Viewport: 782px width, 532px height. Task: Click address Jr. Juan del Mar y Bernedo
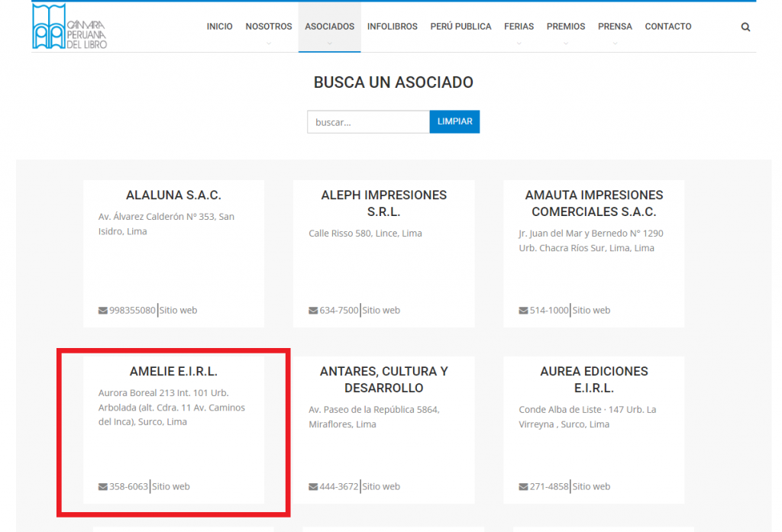coord(591,241)
